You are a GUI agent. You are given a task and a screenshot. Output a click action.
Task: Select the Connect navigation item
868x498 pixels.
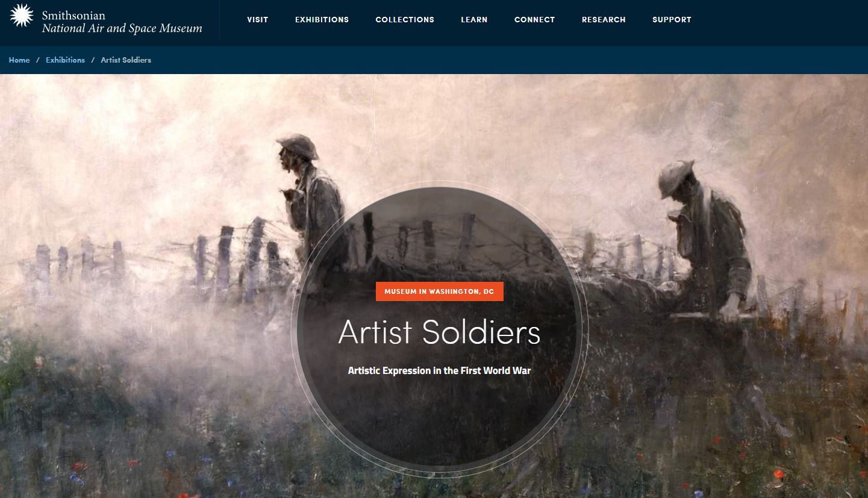click(534, 20)
